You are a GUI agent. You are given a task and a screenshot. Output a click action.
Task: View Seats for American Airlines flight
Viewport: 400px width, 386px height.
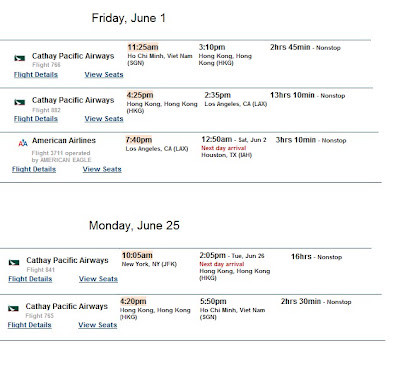point(102,169)
